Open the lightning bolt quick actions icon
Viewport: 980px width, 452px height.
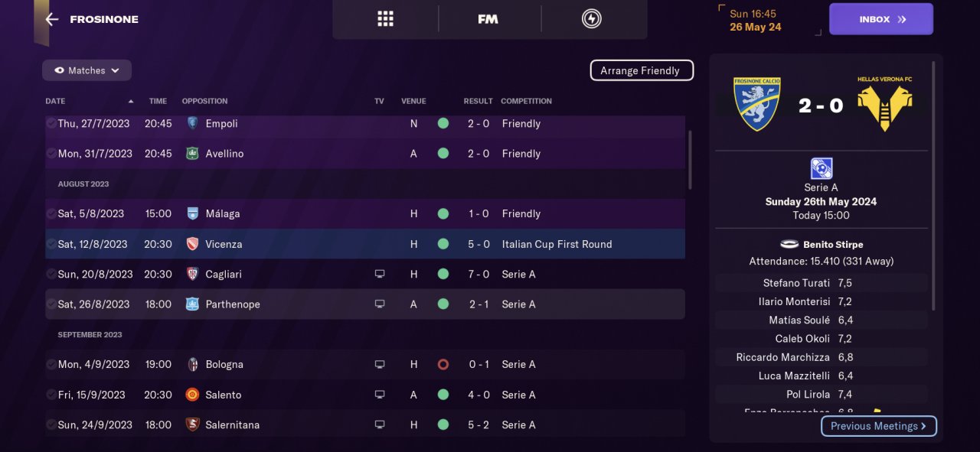pos(591,19)
